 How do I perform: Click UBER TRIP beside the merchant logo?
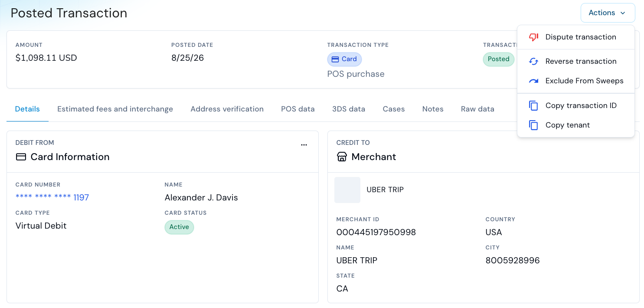(385, 190)
